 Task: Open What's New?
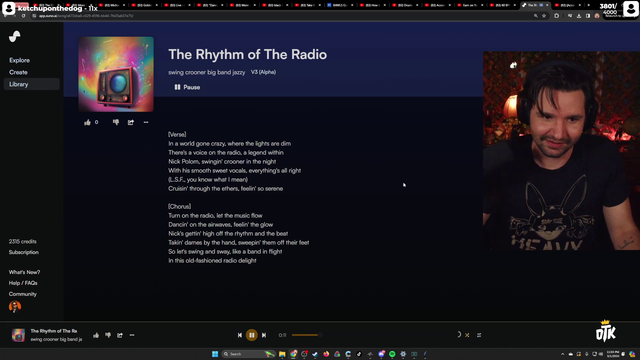[x=24, y=272]
